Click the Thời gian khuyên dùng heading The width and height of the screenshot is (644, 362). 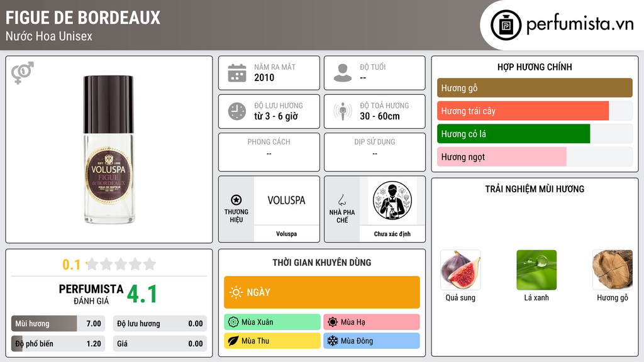(322, 263)
